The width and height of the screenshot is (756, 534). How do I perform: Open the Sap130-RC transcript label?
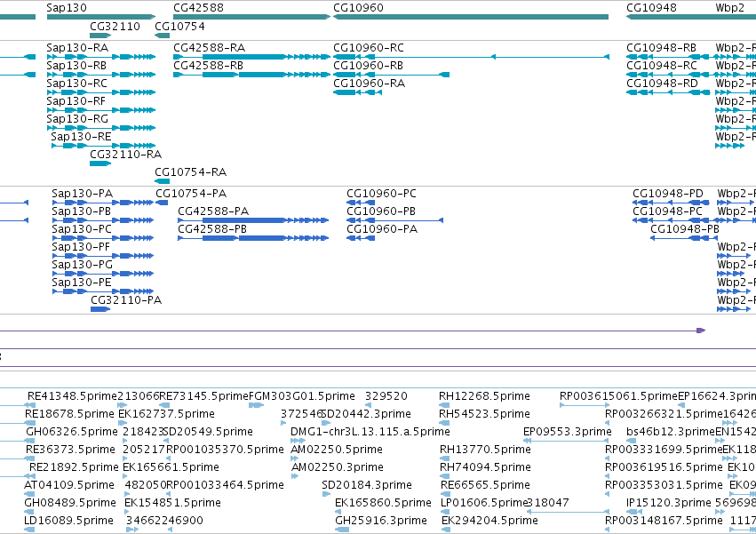77,84
